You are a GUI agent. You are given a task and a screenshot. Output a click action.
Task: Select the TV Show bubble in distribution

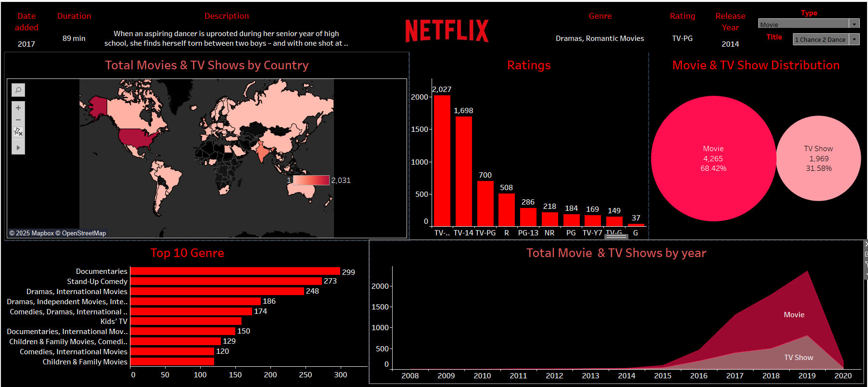pyautogui.click(x=818, y=158)
